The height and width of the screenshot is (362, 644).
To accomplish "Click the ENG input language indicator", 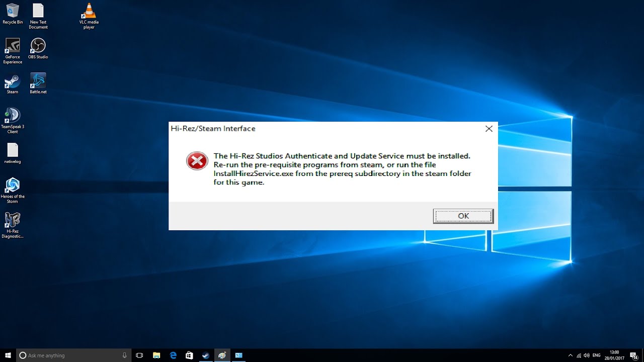I will pyautogui.click(x=597, y=355).
